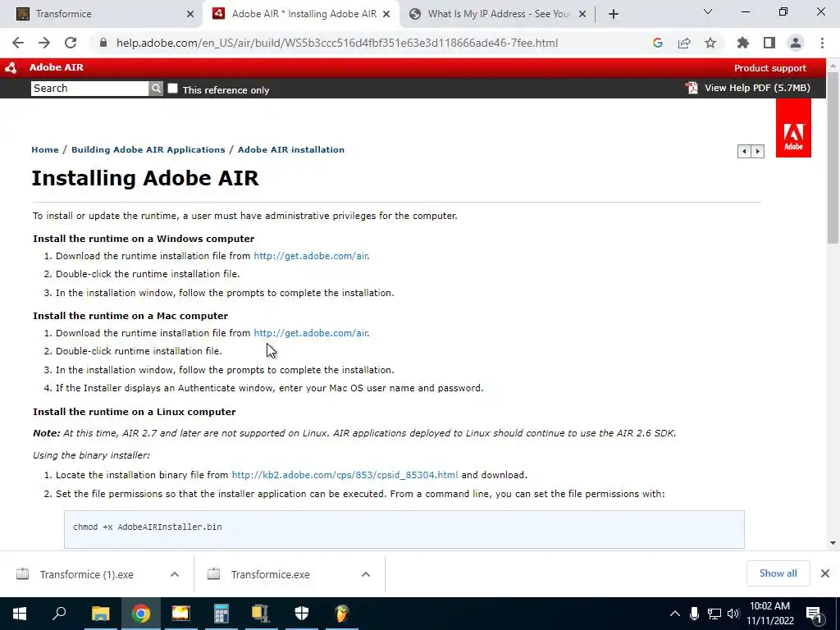Open Product support link

pyautogui.click(x=769, y=68)
